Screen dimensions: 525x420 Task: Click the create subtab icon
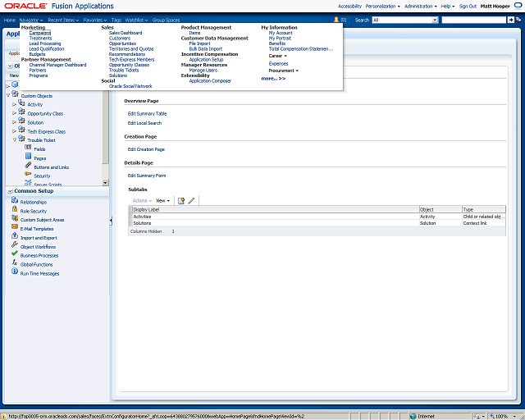pos(181,201)
